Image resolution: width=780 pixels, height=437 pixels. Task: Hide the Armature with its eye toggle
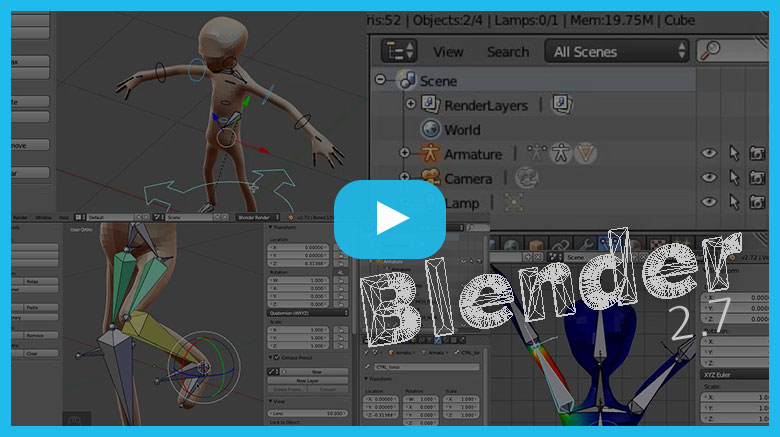point(709,153)
